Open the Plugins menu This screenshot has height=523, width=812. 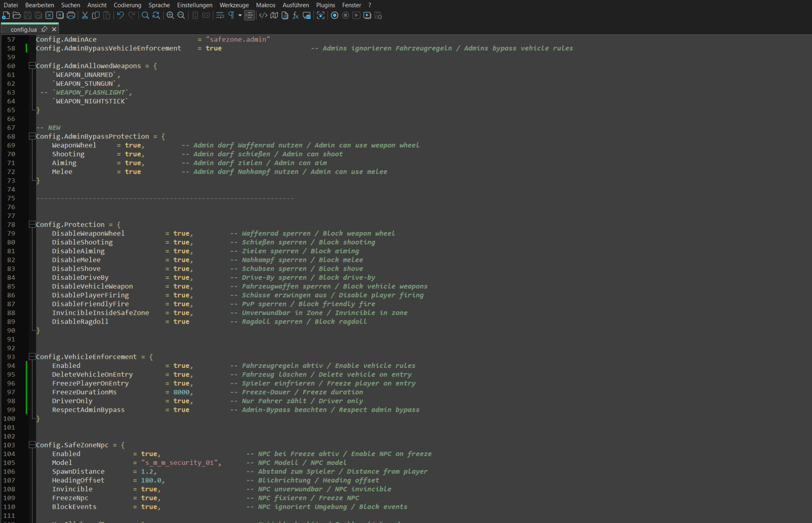tap(325, 5)
